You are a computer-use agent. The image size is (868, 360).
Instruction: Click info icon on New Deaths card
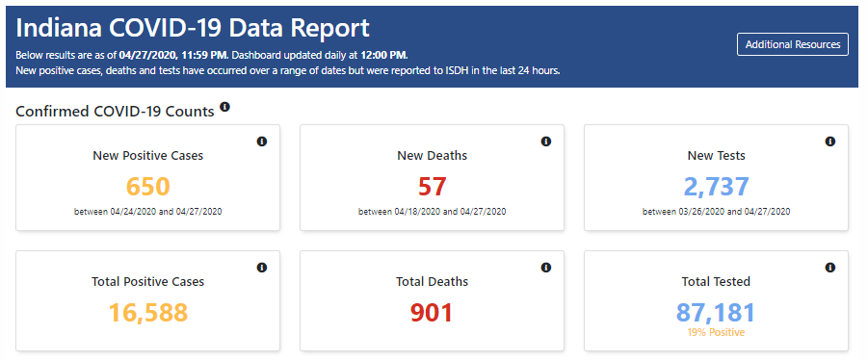pyautogui.click(x=546, y=141)
